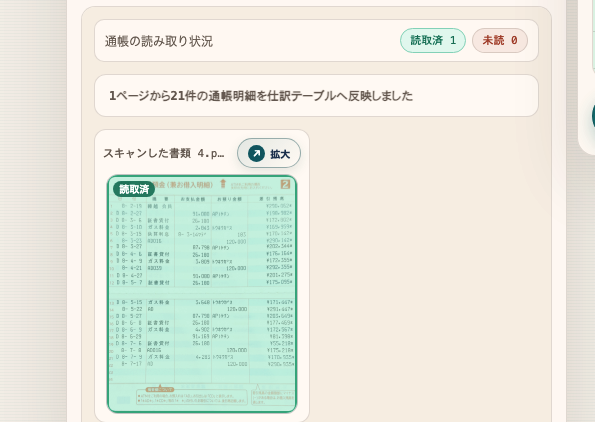Open the scanned passbook page thumbnail

[x=202, y=294]
